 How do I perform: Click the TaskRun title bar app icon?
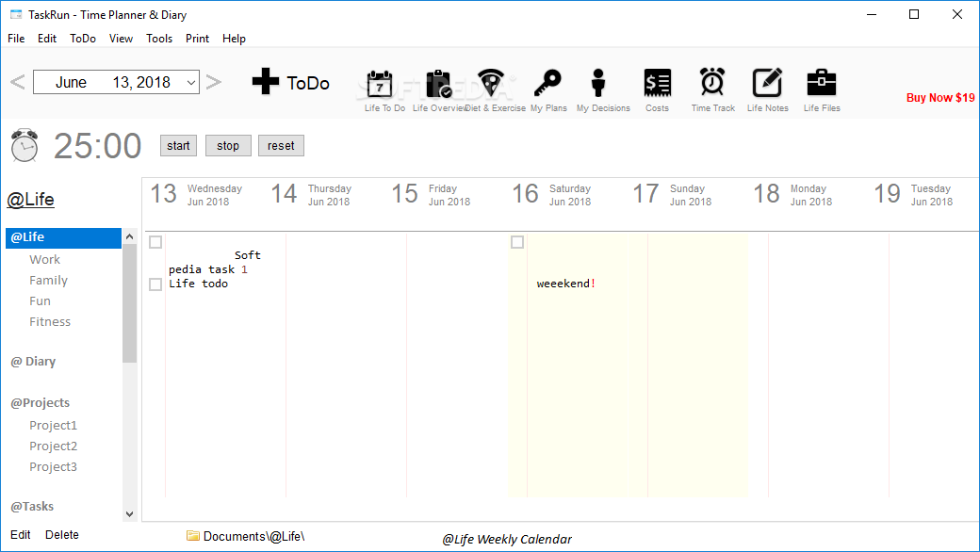[x=16, y=14]
